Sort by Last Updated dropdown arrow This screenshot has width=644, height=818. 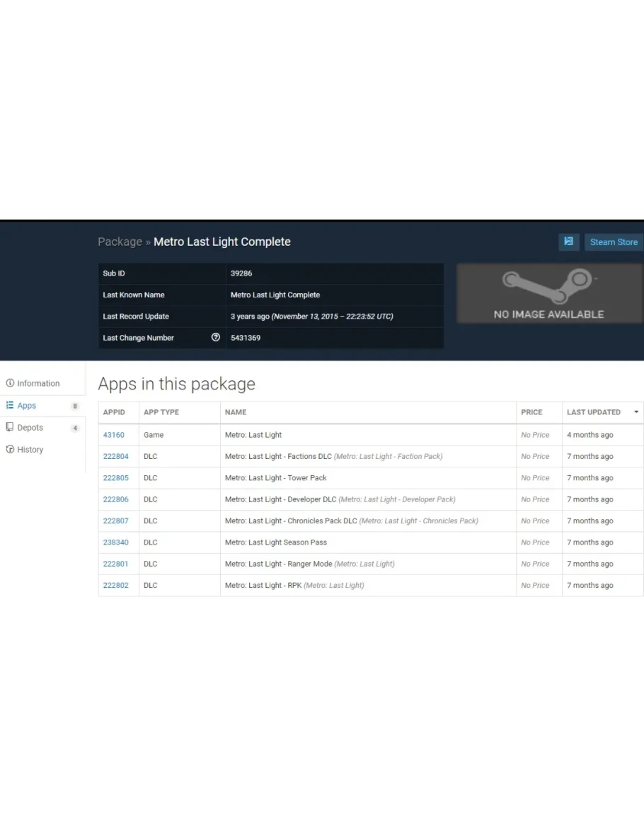[636, 412]
